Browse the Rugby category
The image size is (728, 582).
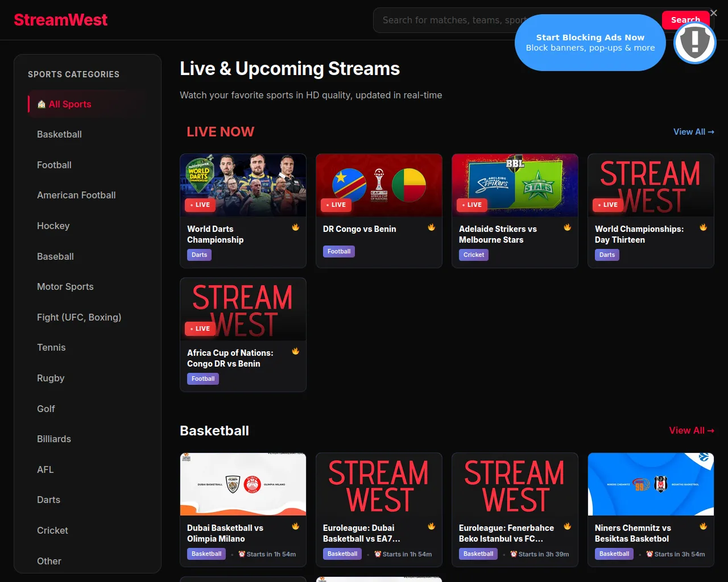[x=88, y=379]
